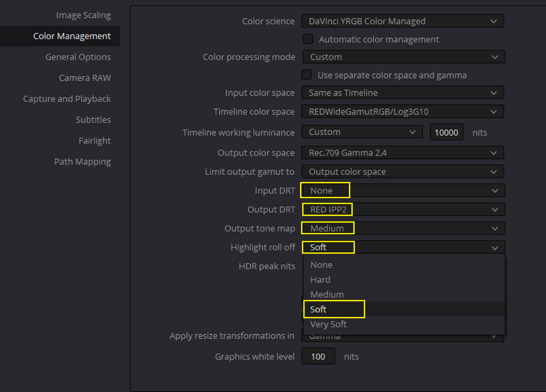This screenshot has height=392, width=546.
Task: Open the Apply resize transformations in dropdown
Action: (403, 337)
